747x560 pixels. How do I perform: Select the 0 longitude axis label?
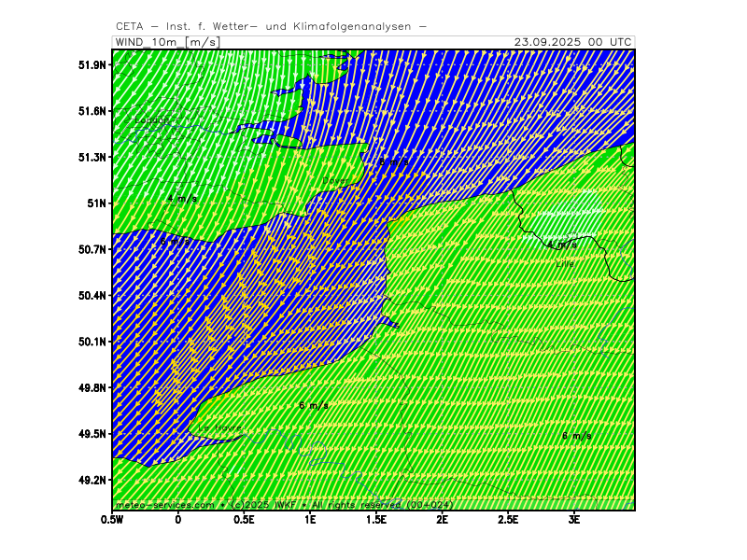[x=178, y=520]
